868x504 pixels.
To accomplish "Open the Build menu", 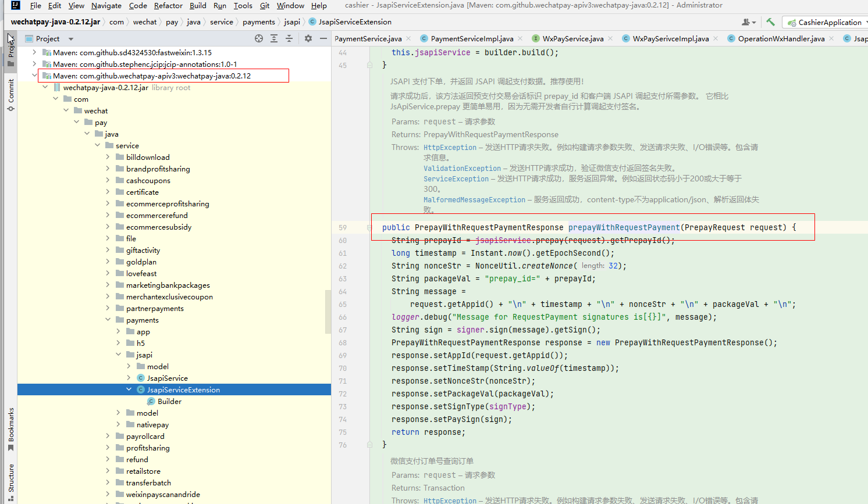I will coord(198,5).
